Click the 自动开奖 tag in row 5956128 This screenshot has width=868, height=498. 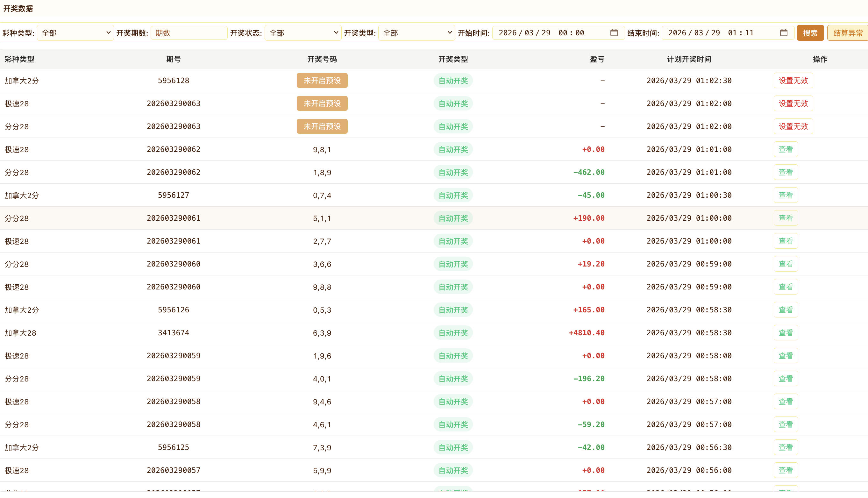(453, 80)
